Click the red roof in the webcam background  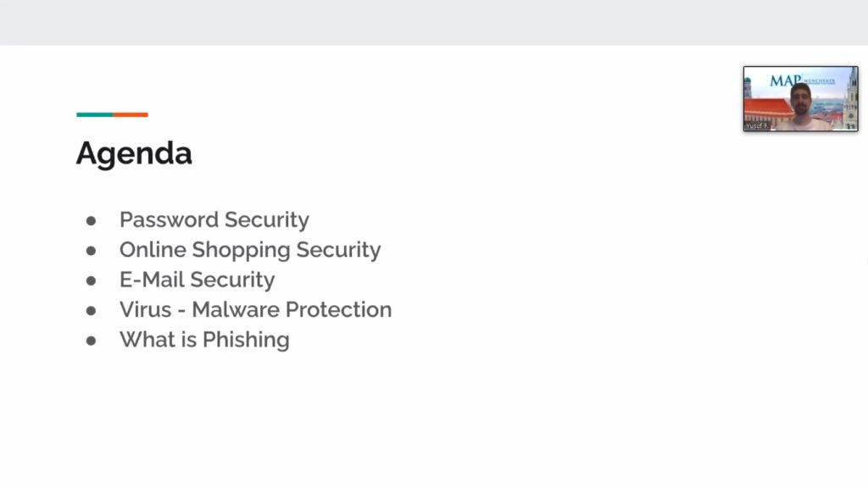(767, 108)
